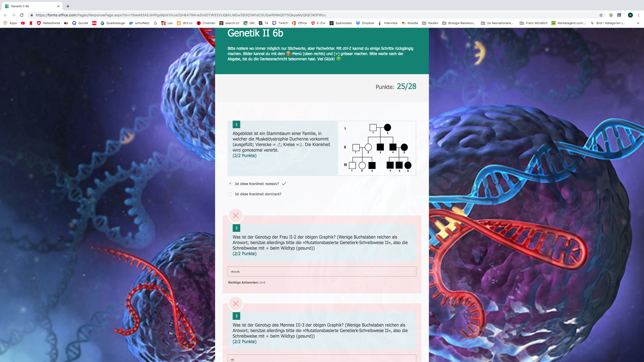Switch to the Genetik II 6b tab
The image size is (644, 362).
tap(30, 6)
